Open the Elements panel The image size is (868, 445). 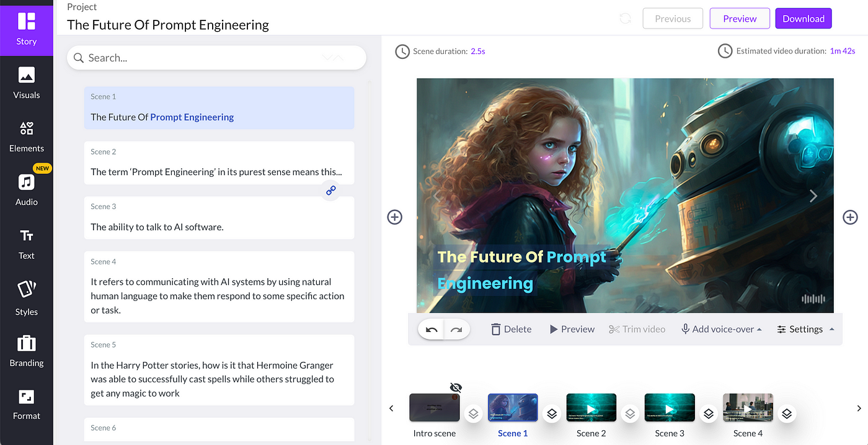coord(26,137)
